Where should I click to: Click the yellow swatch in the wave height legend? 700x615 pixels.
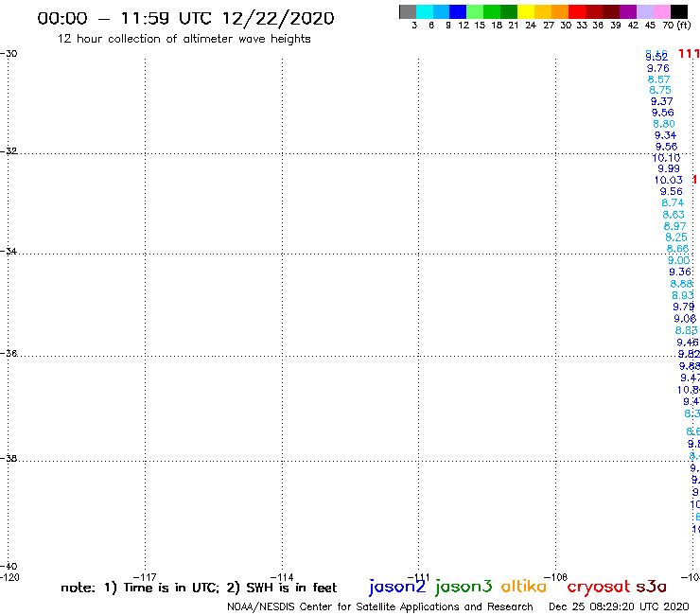click(526, 11)
